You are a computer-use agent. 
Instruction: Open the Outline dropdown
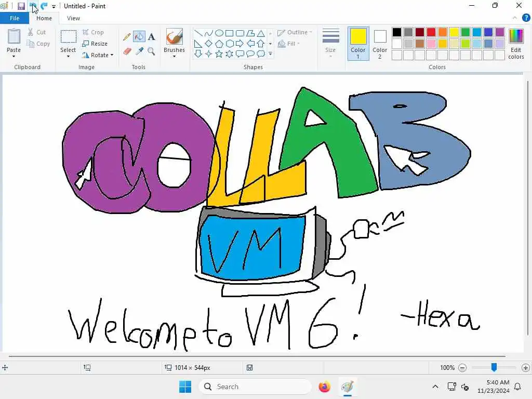[x=295, y=32]
